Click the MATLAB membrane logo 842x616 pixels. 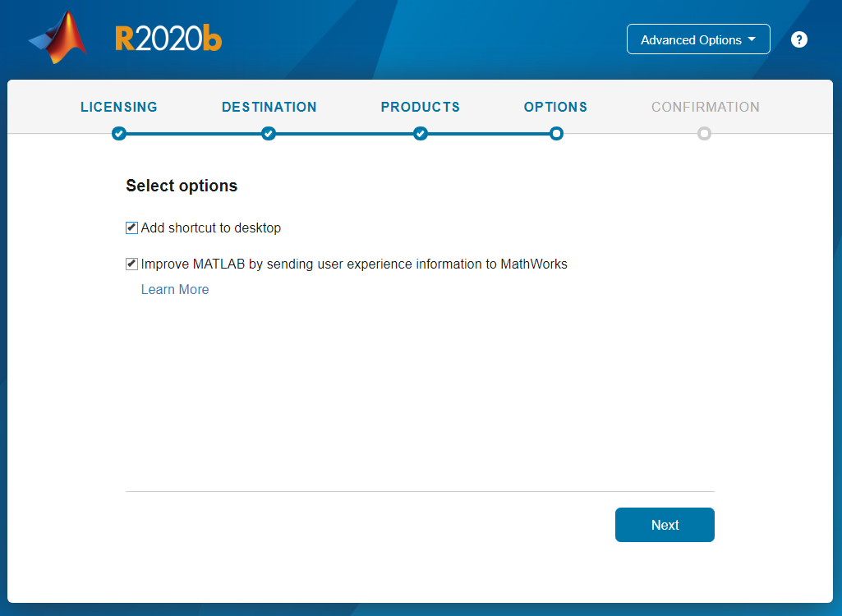pos(58,38)
